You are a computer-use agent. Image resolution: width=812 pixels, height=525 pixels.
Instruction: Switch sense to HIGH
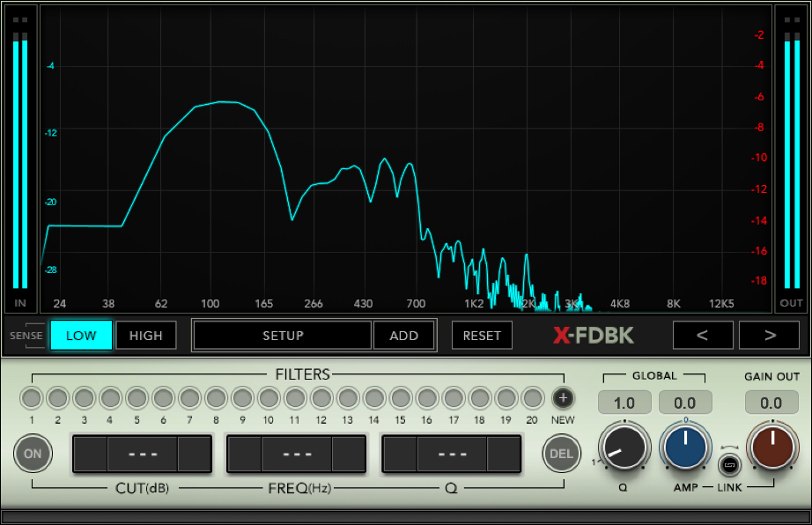point(146,336)
